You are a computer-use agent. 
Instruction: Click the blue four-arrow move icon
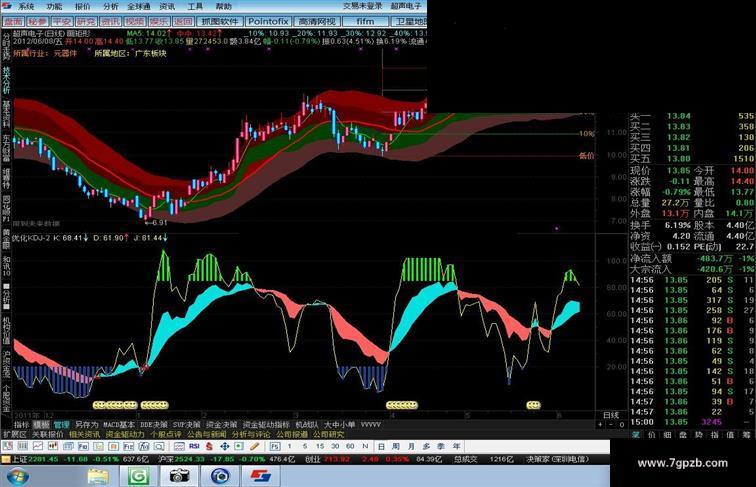point(224,446)
